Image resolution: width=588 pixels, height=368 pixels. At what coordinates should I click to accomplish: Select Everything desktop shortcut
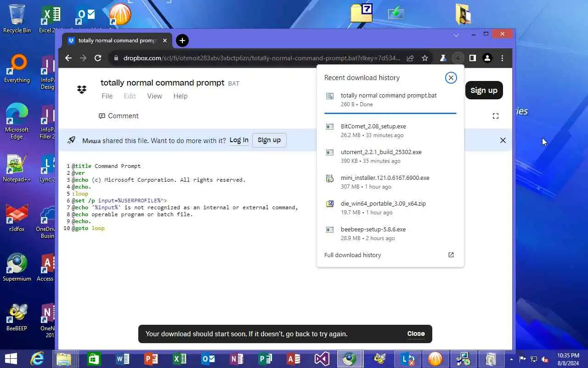17,69
